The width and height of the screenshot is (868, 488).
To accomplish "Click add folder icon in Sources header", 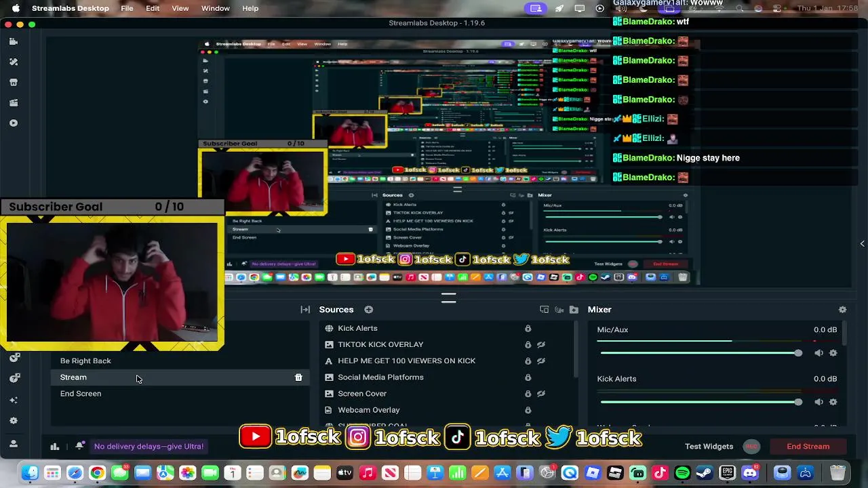I will point(574,310).
